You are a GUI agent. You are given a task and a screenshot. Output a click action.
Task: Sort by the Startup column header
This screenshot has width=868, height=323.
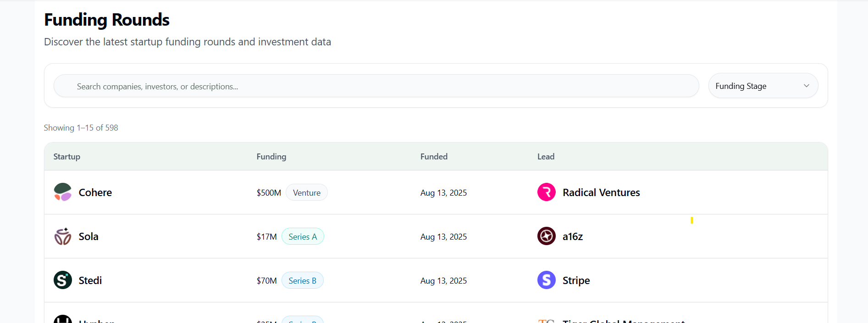(67, 157)
